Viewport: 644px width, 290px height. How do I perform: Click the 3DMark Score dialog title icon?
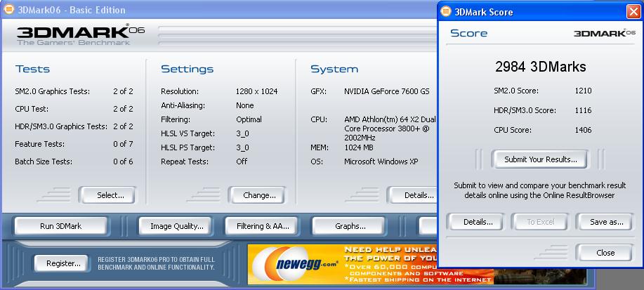point(446,12)
